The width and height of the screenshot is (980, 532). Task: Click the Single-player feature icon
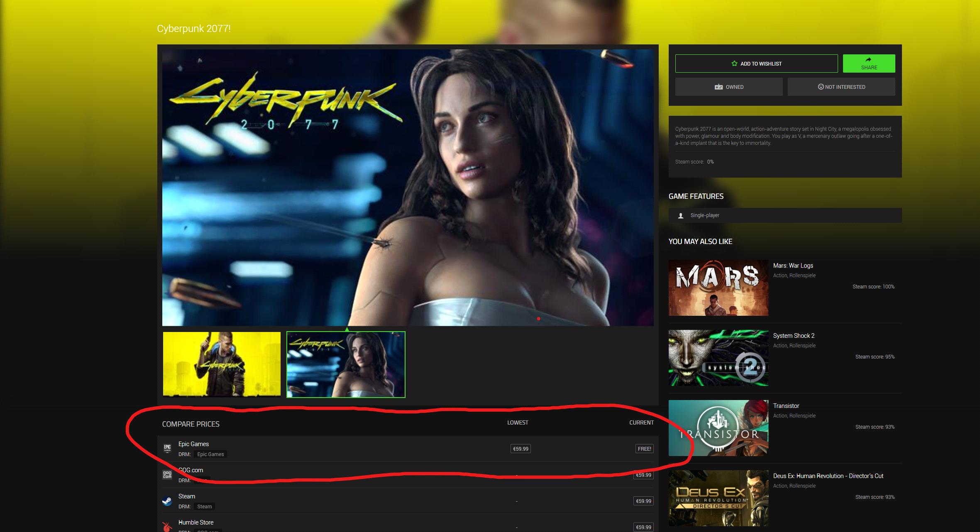tap(681, 215)
